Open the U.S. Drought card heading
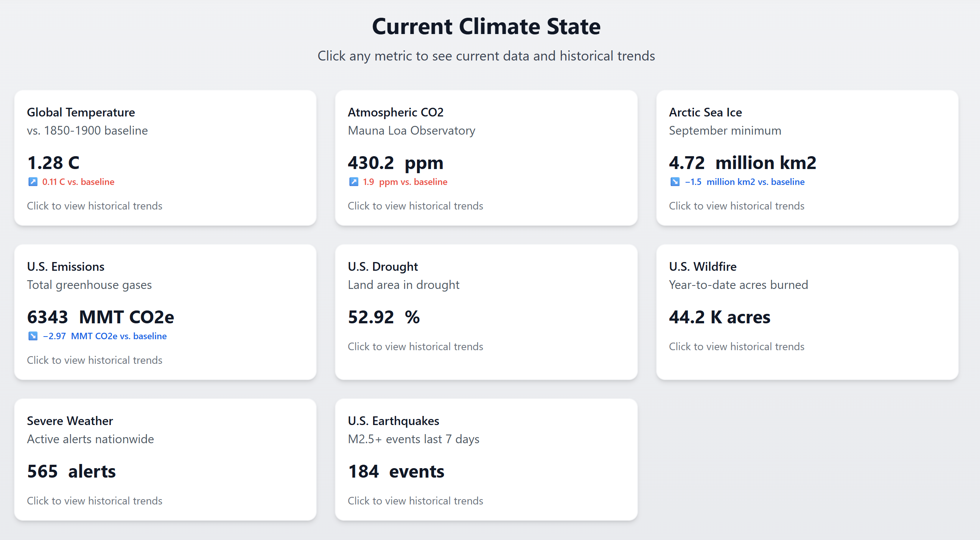Screen dimensions: 980x540 [382, 267]
